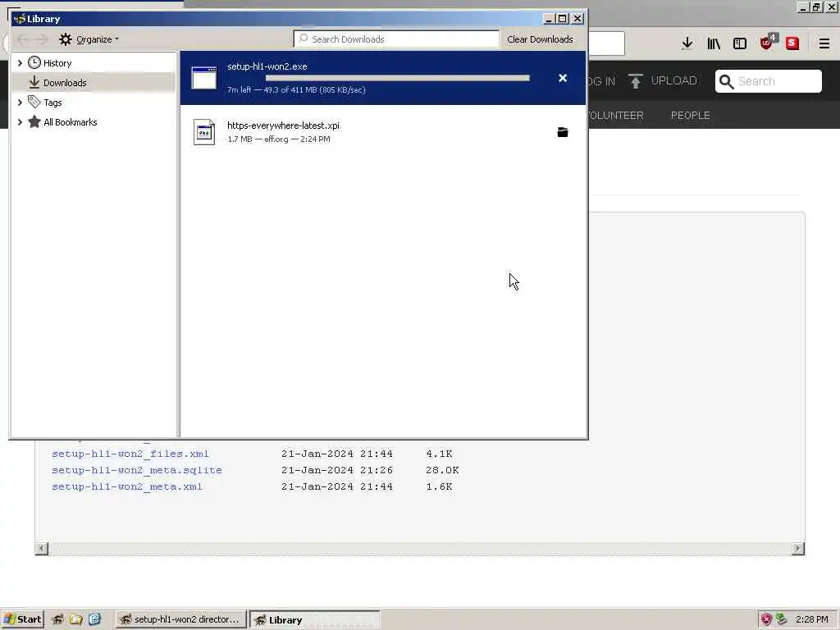
Task: Expand the All Bookmarks tree node
Action: pos(20,122)
